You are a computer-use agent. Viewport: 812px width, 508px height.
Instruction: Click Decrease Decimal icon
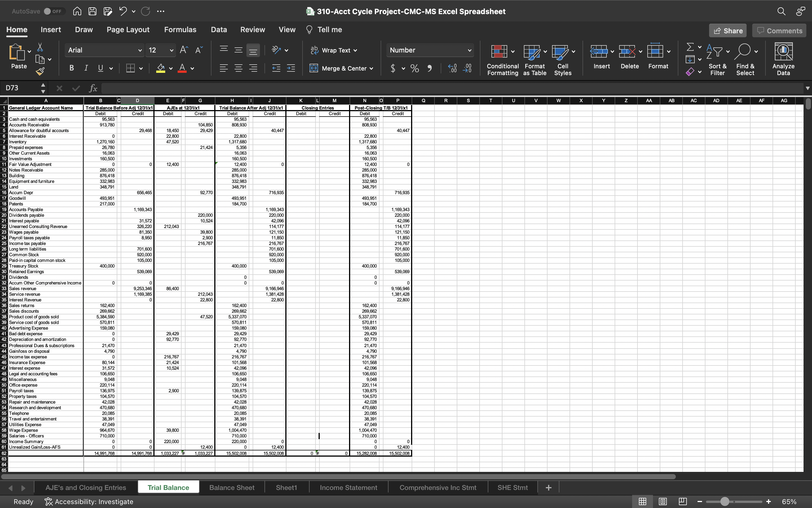pos(467,69)
